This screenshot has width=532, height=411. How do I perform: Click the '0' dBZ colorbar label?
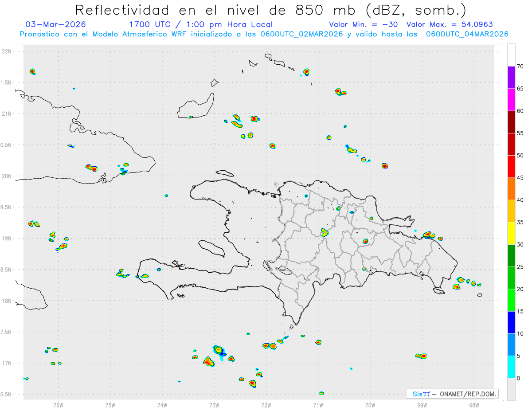519,378
